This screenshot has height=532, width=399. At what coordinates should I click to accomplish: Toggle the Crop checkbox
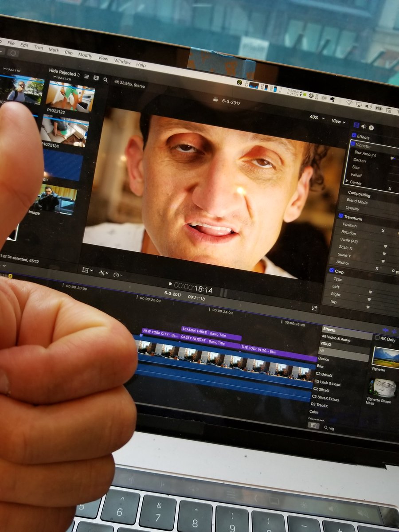tap(332, 270)
